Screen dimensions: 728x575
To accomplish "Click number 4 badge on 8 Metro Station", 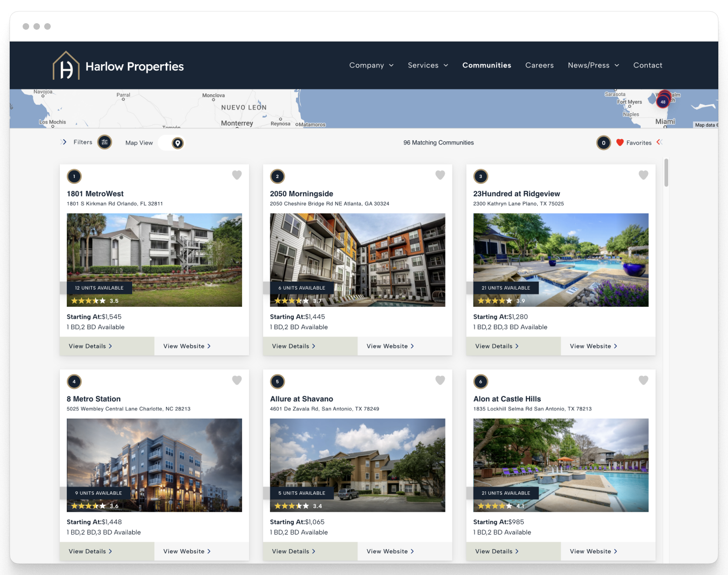I will pyautogui.click(x=74, y=381).
